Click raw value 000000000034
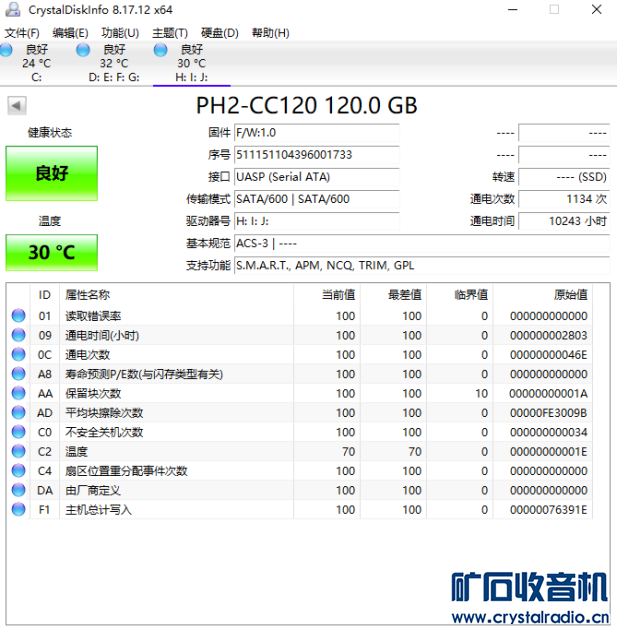 click(x=549, y=432)
